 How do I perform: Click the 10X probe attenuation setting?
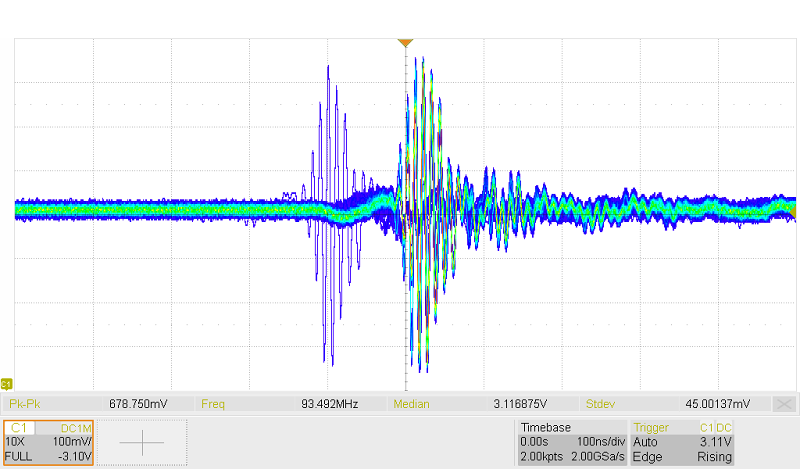coord(17,441)
